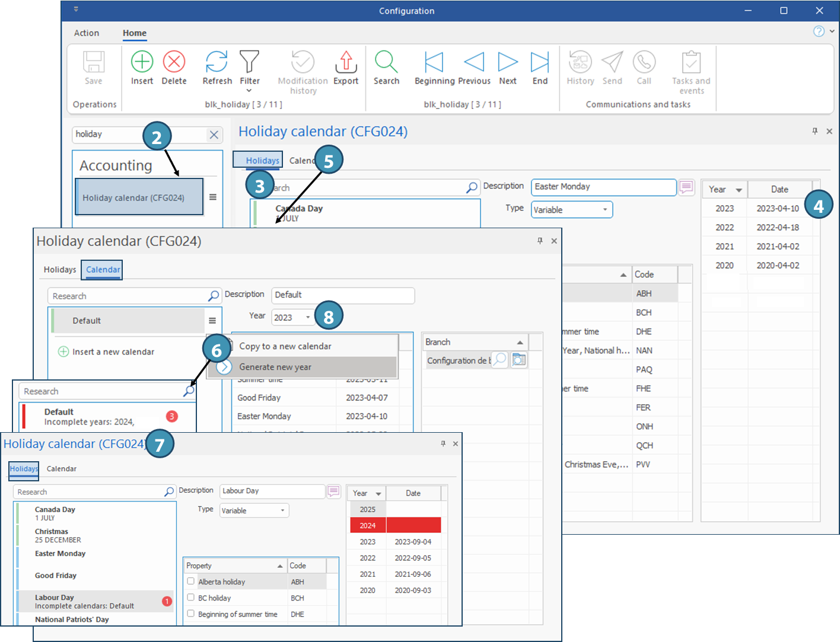Image resolution: width=840 pixels, height=642 pixels.
Task: Open the Year column header dropdown arrow
Action: click(x=739, y=190)
